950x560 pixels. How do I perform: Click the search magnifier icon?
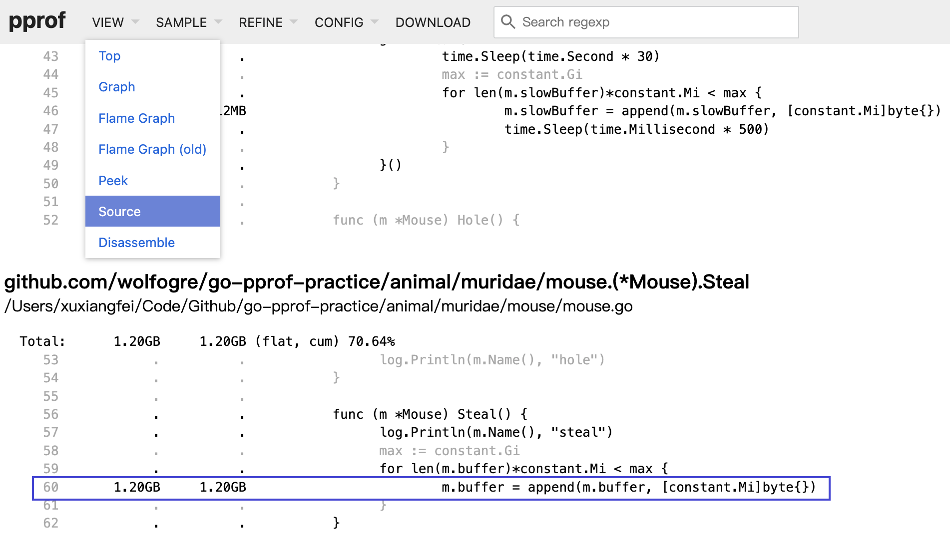508,22
